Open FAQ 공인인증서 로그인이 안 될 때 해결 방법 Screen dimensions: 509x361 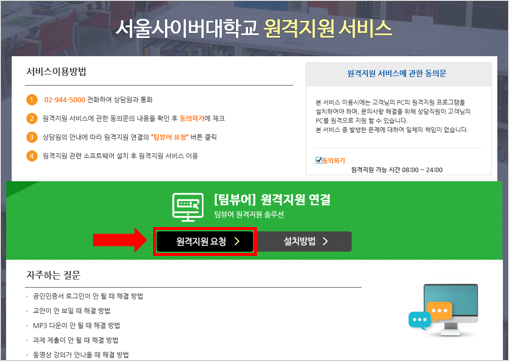coord(88,296)
